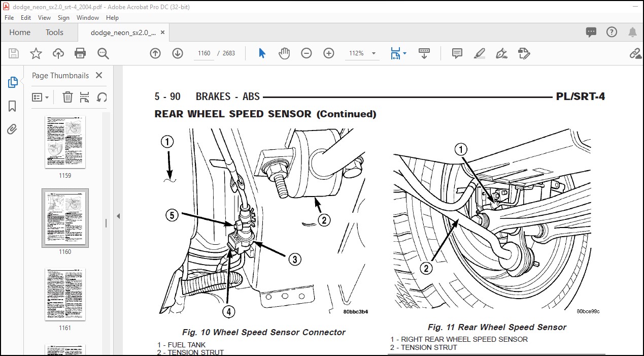Add a sticky note comment
Viewport: 644px width, 356px height.
coord(457,53)
